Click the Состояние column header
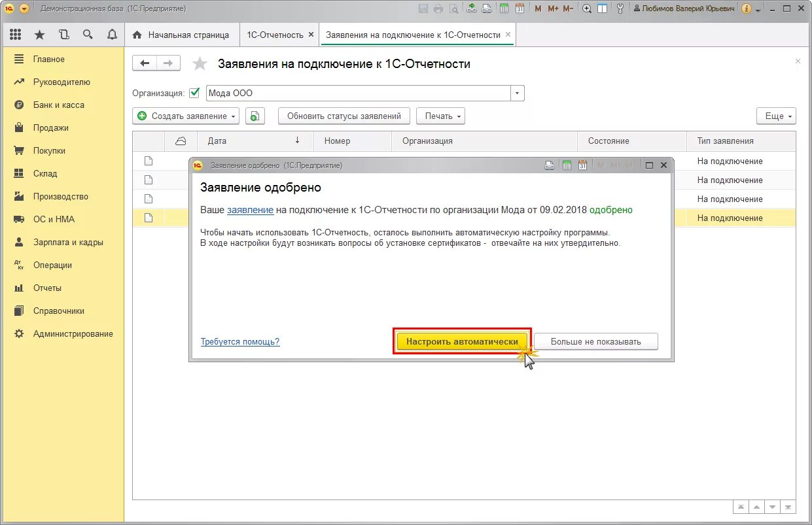The height and width of the screenshot is (525, 812). click(x=632, y=141)
